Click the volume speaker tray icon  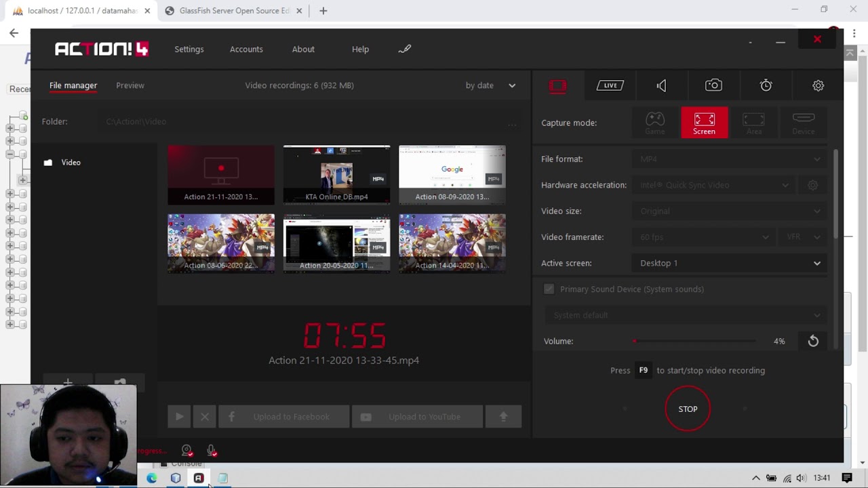pos(801,478)
